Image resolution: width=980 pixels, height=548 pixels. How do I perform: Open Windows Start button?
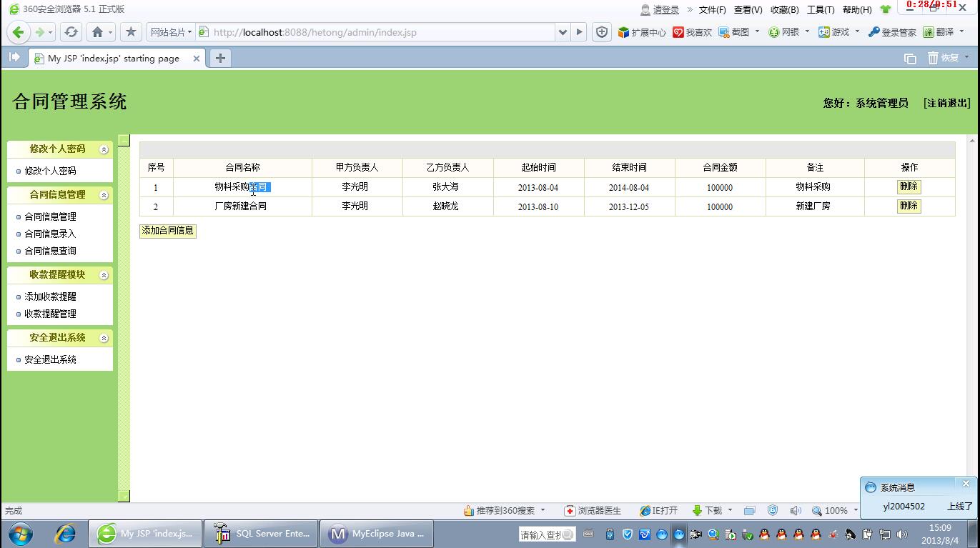pyautogui.click(x=19, y=534)
